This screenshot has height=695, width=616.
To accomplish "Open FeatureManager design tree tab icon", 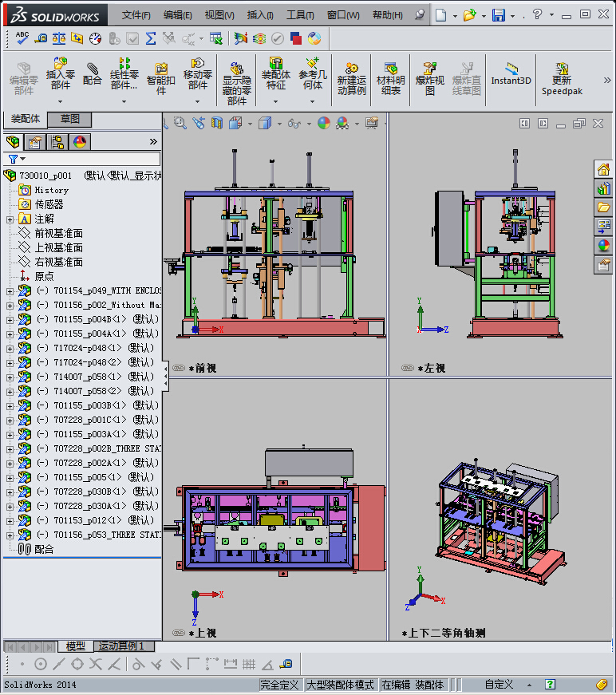I will pos(14,142).
